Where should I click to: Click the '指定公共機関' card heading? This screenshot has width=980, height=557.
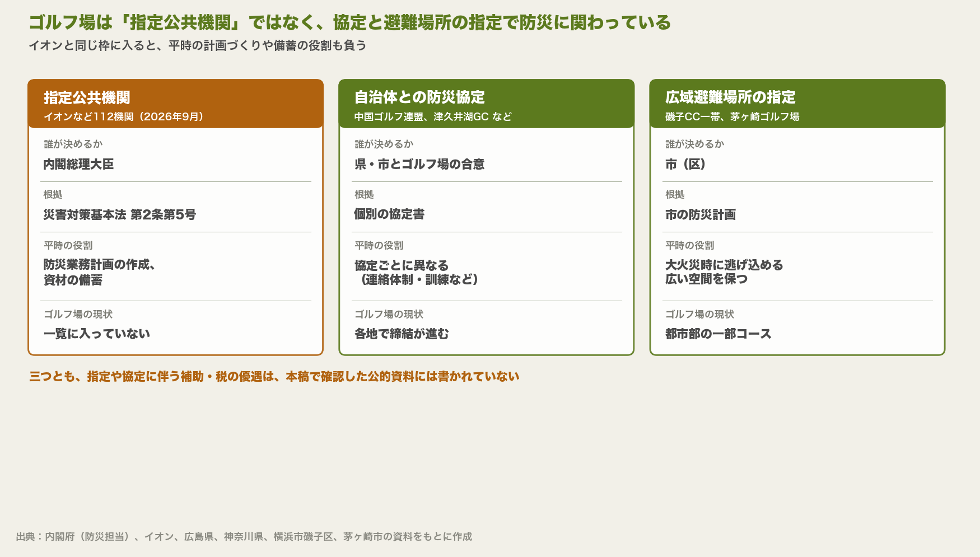pos(87,97)
